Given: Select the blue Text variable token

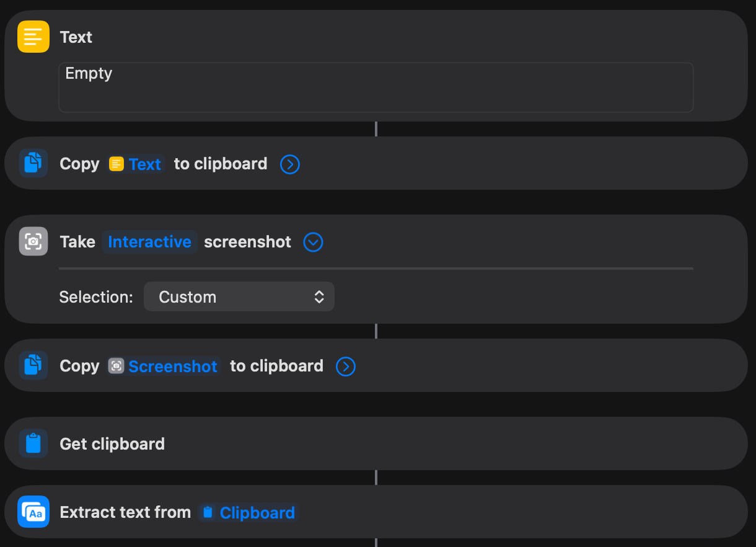Looking at the screenshot, I should (x=144, y=164).
